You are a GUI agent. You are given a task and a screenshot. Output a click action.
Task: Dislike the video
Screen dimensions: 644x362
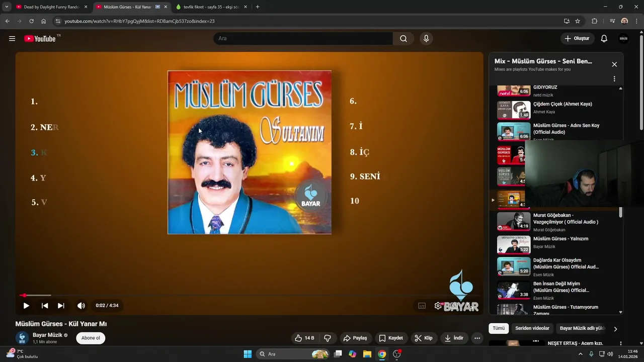click(328, 338)
